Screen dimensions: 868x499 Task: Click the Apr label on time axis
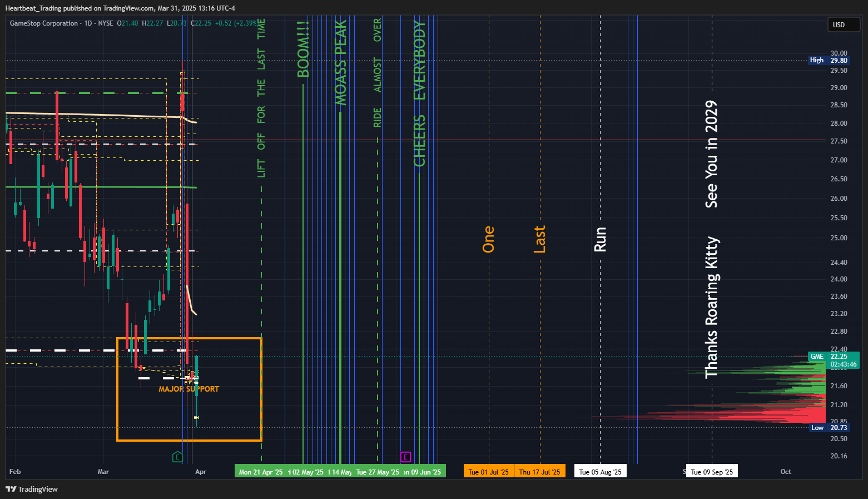tap(201, 472)
